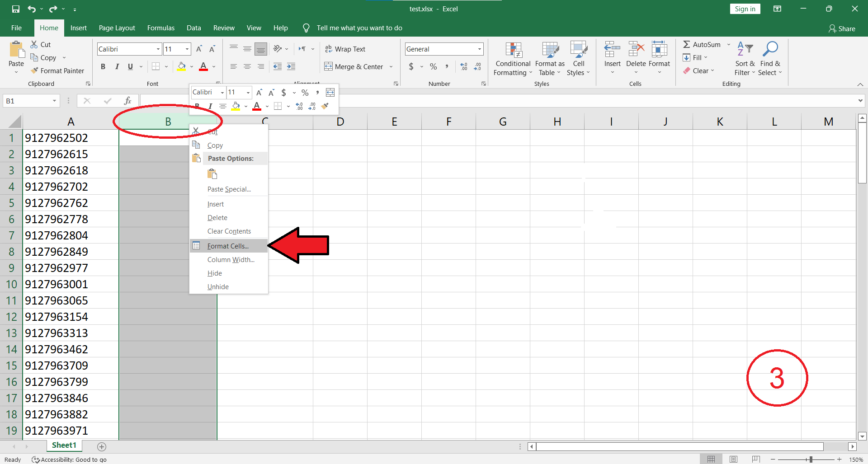
Task: Click the Insert Function fx icon
Action: pos(128,101)
